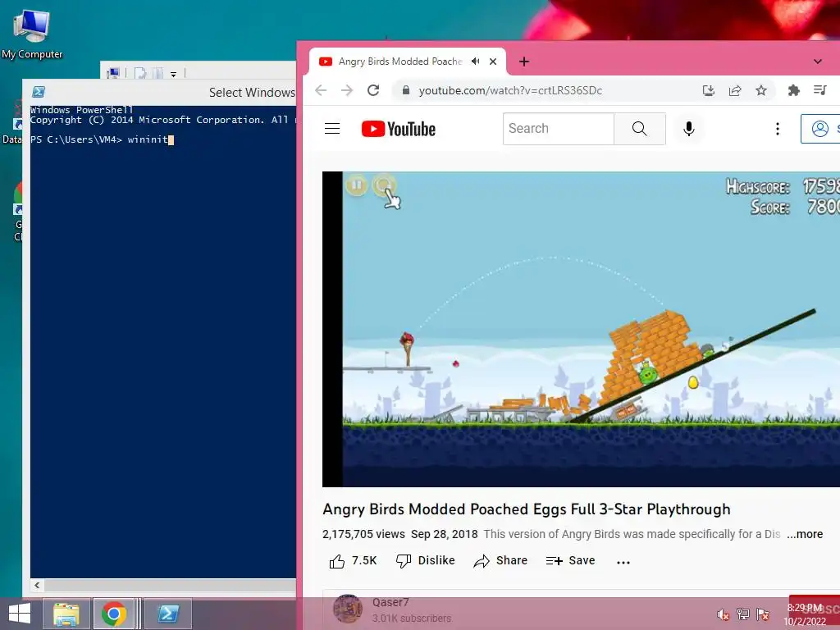Image resolution: width=840 pixels, height=630 pixels.
Task: Switch to Chrome in the taskbar
Action: (x=113, y=614)
